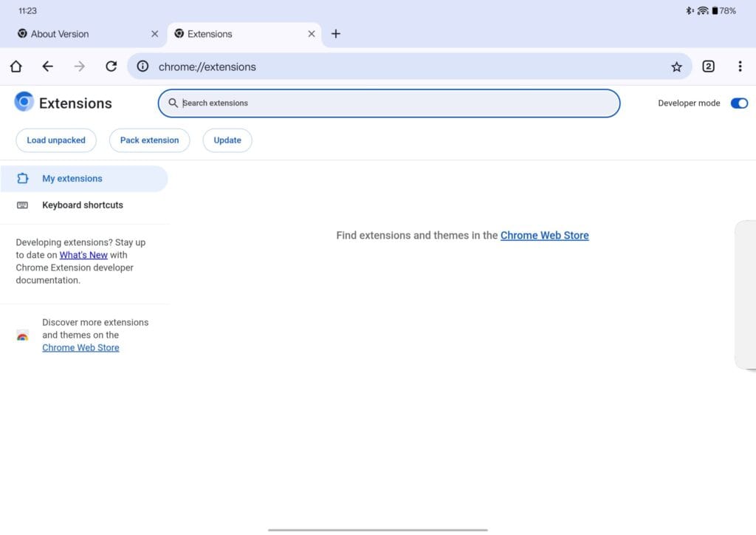Click the Developer mode label
Image resolution: width=756 pixels, height=535 pixels.
point(689,103)
